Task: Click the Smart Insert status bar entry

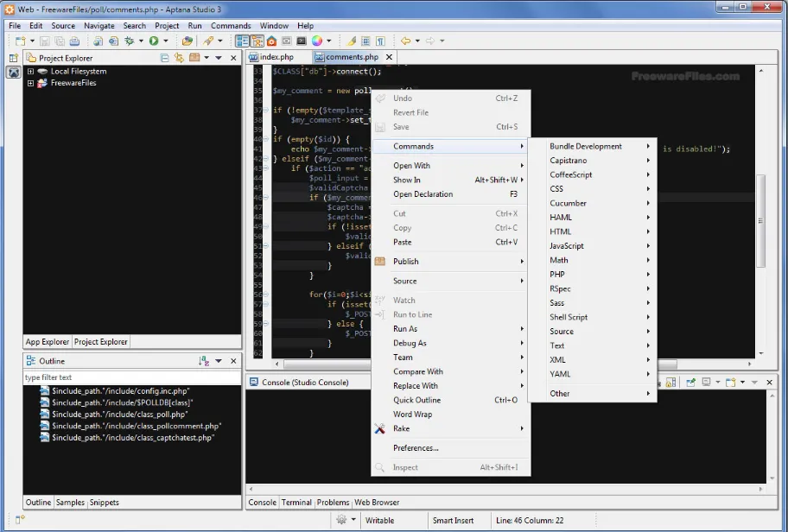Action: pos(454,521)
